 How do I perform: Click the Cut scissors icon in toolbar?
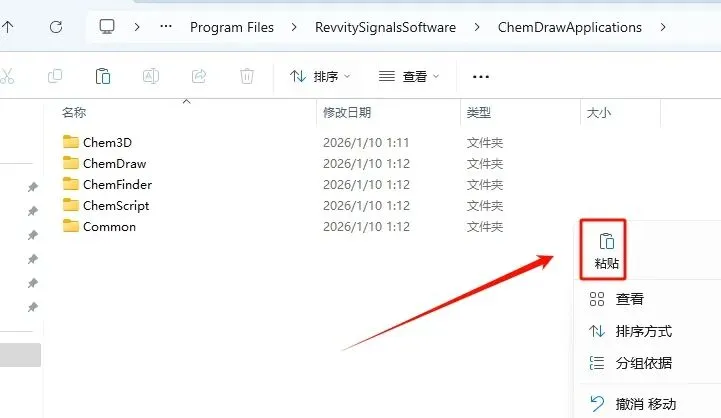pos(6,76)
